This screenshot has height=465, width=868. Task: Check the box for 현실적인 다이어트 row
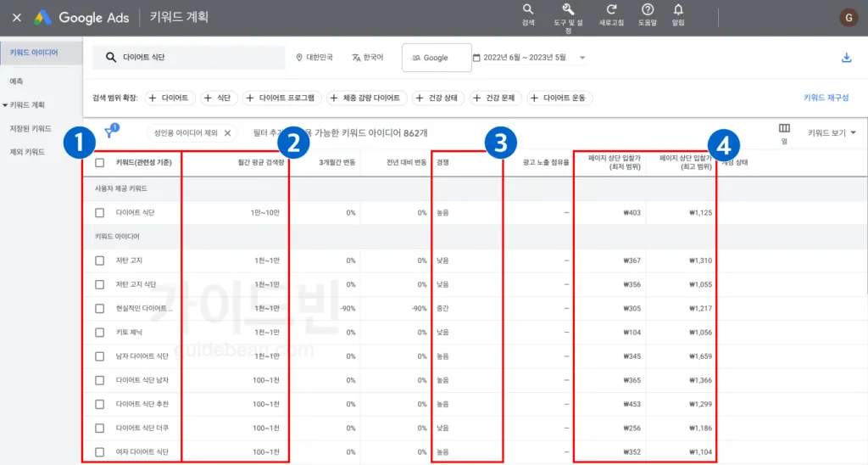(100, 309)
